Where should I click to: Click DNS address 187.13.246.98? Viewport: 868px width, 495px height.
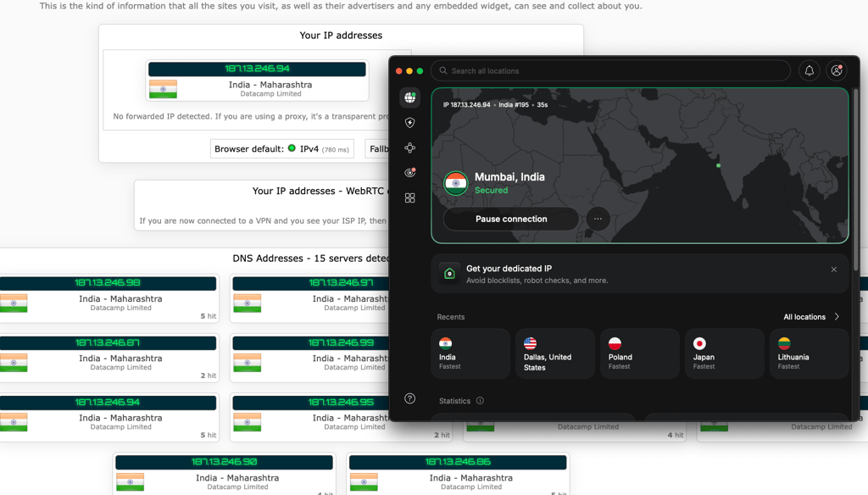tap(108, 283)
